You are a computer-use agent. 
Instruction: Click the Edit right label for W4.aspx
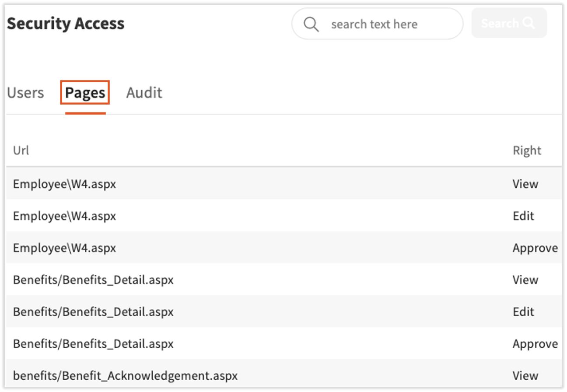point(523,216)
